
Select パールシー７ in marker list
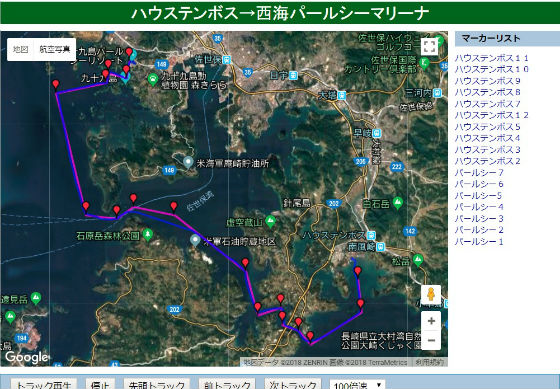[479, 173]
